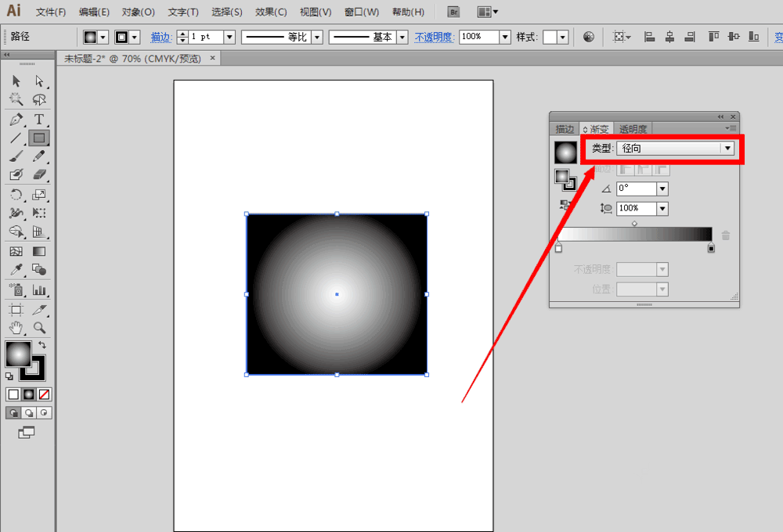Switch to the 透明度 panel tab
Image resolution: width=783 pixels, height=532 pixels.
(633, 129)
